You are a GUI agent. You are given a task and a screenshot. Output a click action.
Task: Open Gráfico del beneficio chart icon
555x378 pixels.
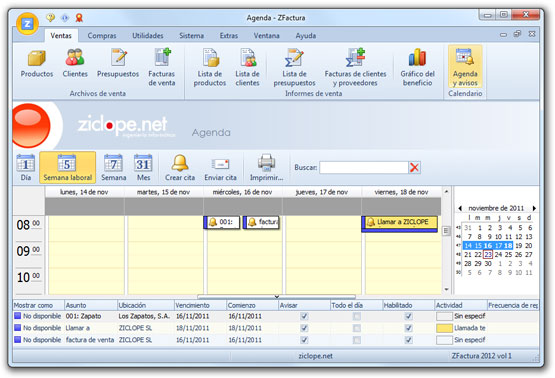tap(417, 57)
